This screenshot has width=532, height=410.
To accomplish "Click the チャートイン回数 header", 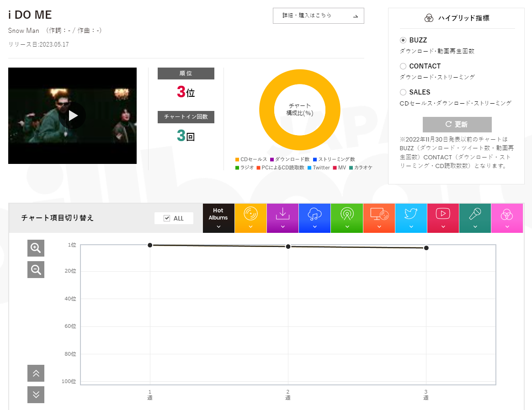I will pos(186,117).
